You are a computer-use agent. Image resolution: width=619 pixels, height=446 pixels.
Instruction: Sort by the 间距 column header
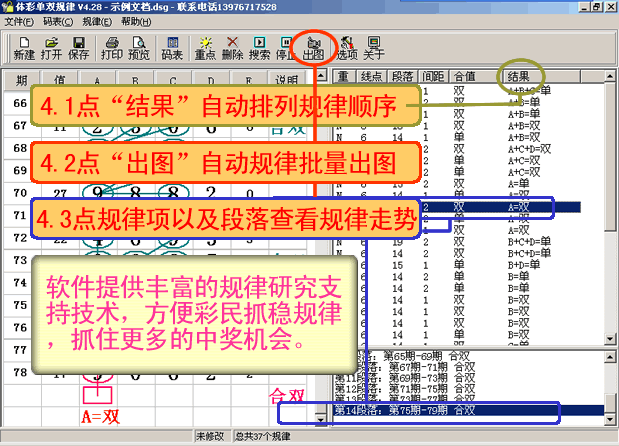pos(433,76)
